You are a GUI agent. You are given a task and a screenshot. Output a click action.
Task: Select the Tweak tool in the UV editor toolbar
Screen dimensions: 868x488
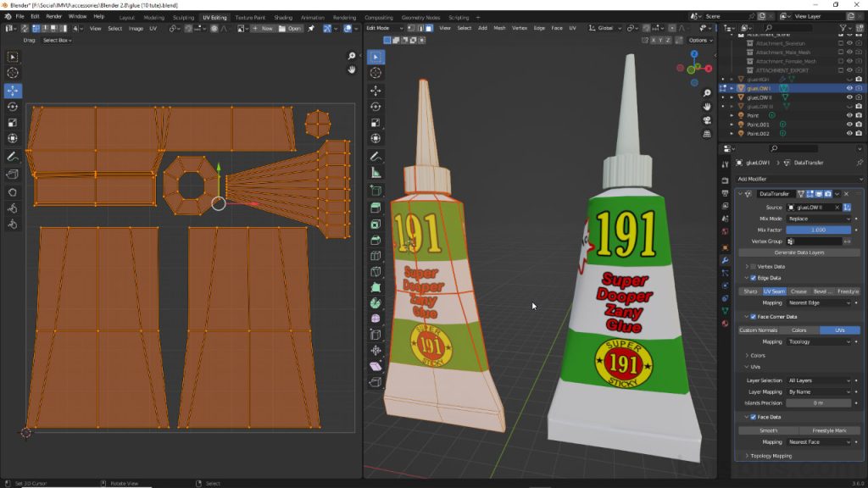12,56
